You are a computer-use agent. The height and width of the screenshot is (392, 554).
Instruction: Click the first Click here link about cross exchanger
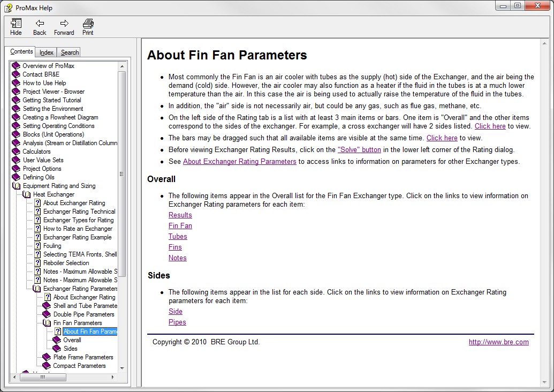click(x=490, y=126)
